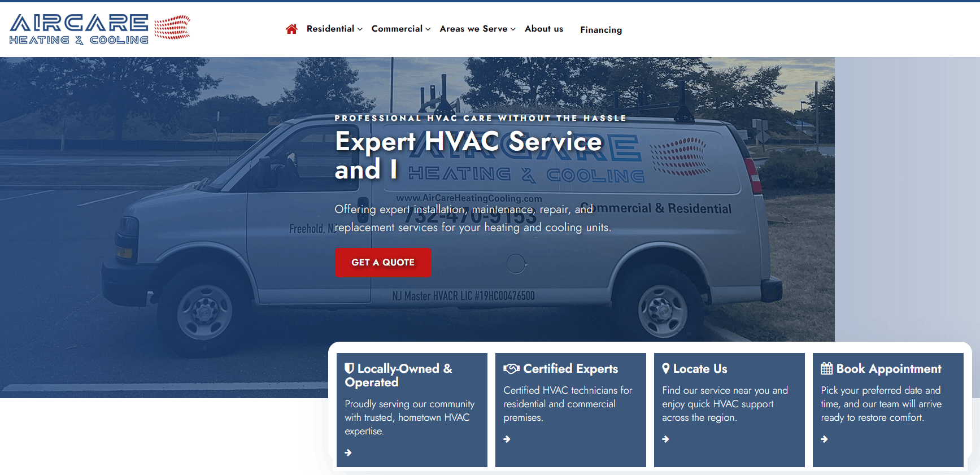Click 'Find our service near you' description
This screenshot has height=475, width=980.
point(725,404)
